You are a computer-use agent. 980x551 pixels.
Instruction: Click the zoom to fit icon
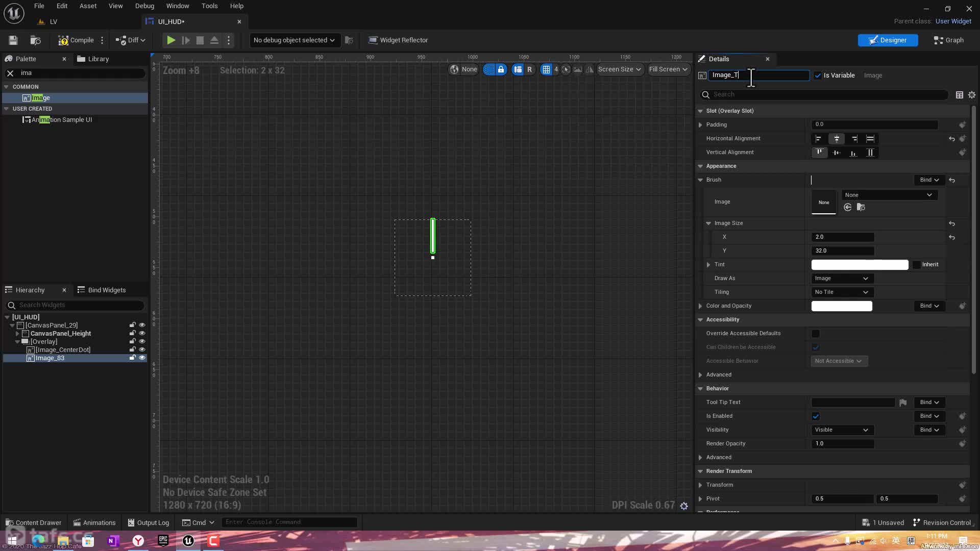coord(566,69)
